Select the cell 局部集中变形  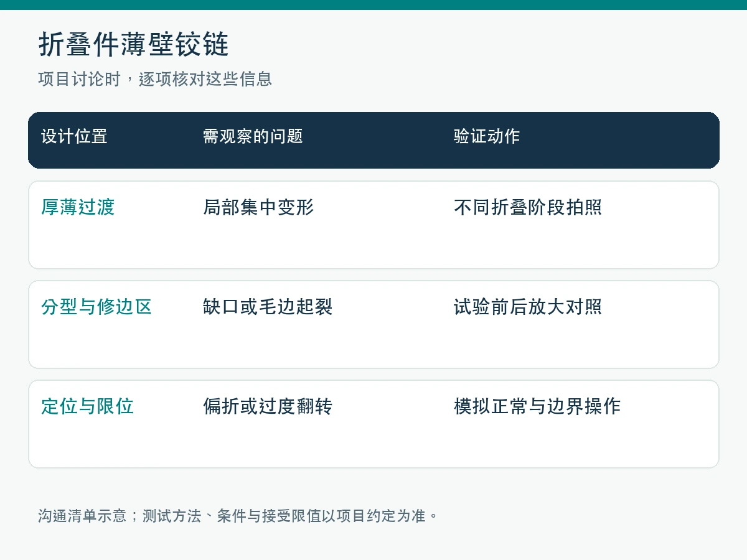[x=258, y=207]
